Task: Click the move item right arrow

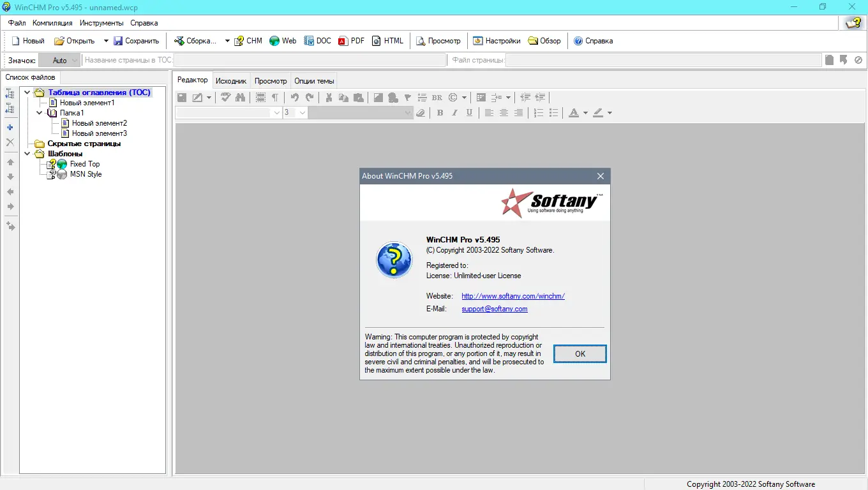Action: (x=10, y=206)
